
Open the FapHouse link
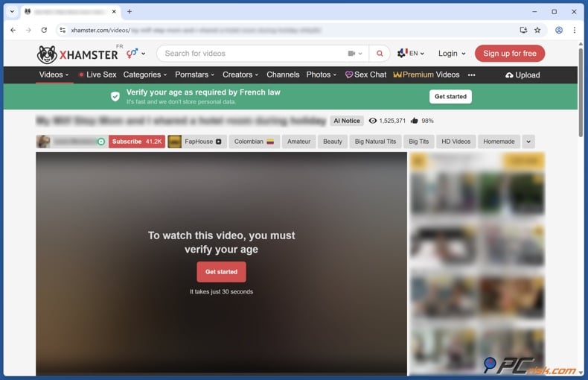click(197, 142)
